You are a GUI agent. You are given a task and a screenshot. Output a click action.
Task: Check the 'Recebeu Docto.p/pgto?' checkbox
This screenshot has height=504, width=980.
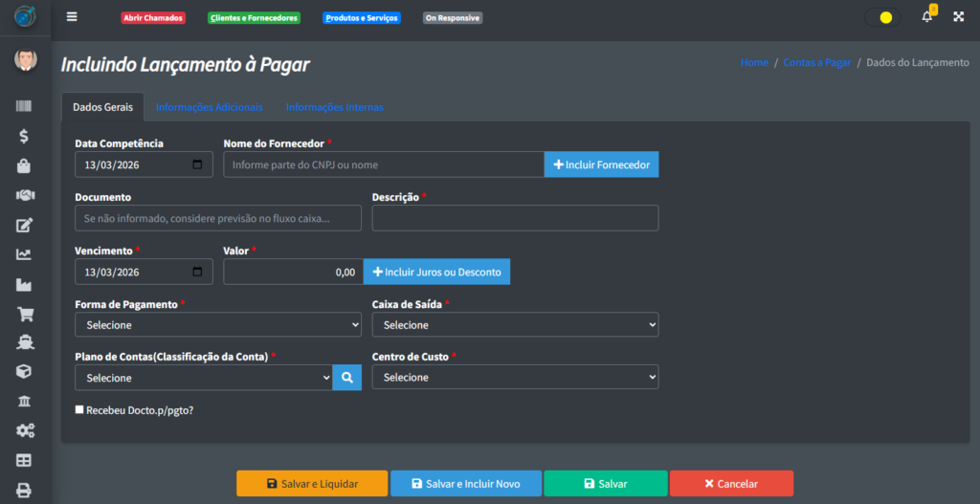coord(79,409)
